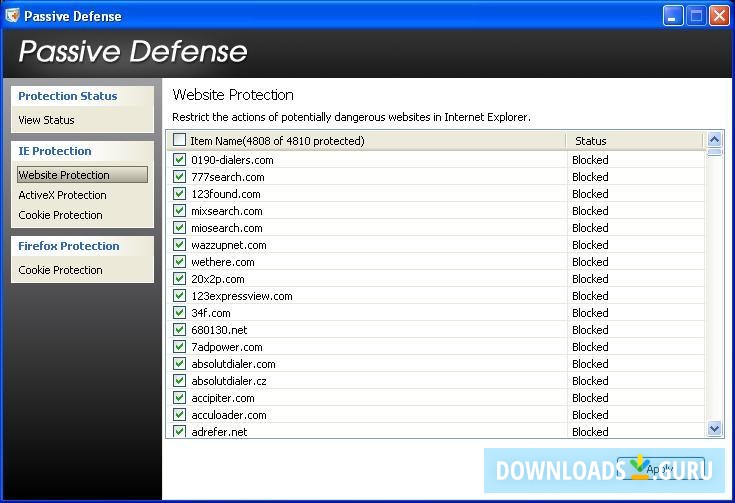Screen dimensions: 735x503
Task: Uncheck the 20x2p.com checkbox
Action: 179,278
